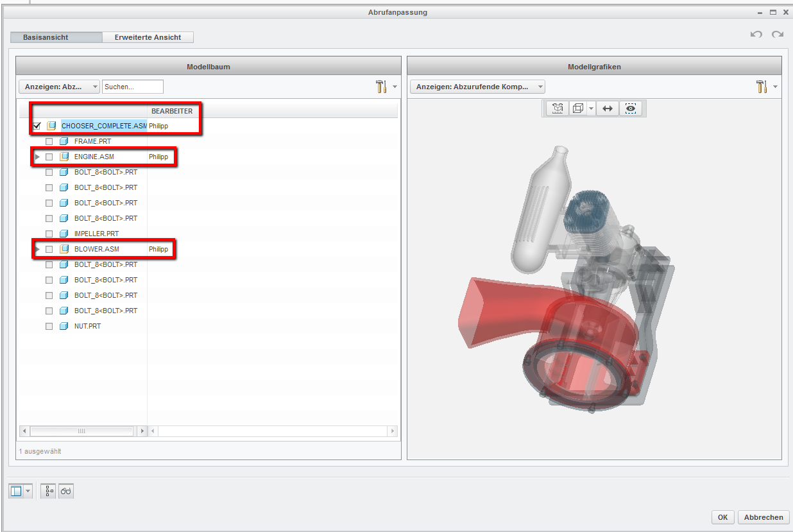The height and width of the screenshot is (532, 793).
Task: Click the double-arrow icon in graphics toolbar
Action: 607,108
